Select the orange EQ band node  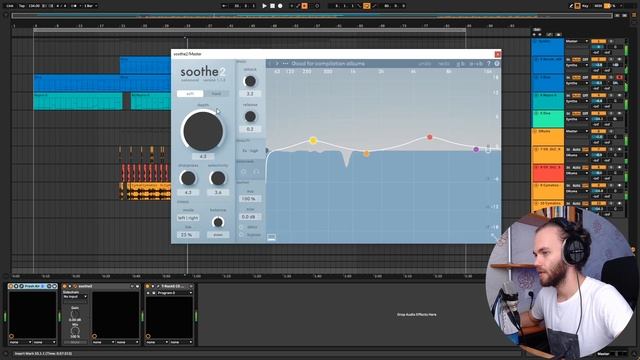366,153
